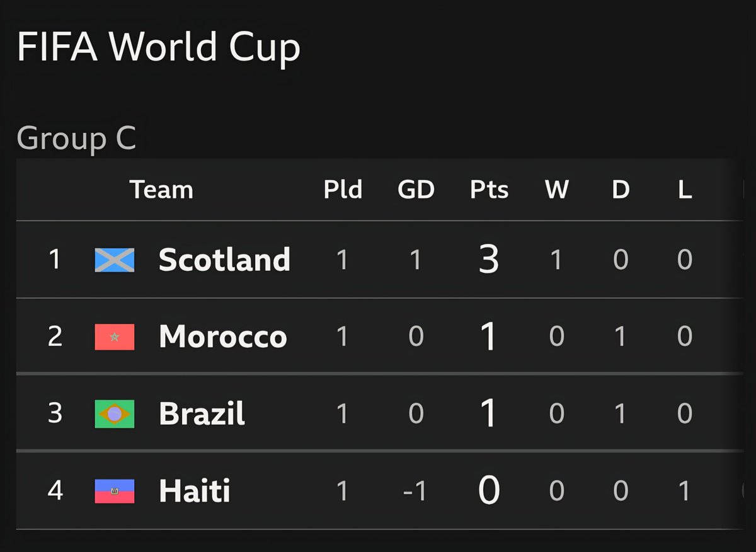Click the Haiti flag icon
The height and width of the screenshot is (552, 756).
tap(115, 491)
